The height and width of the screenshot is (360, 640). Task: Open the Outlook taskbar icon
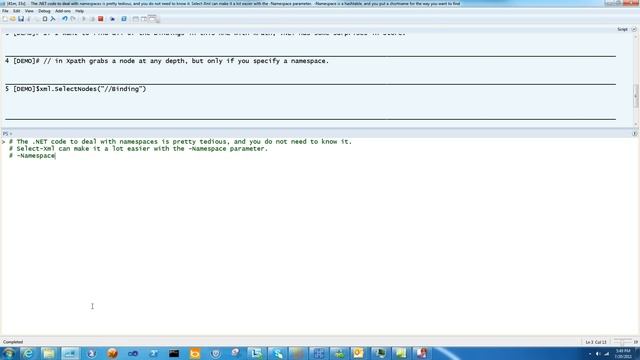(358, 353)
